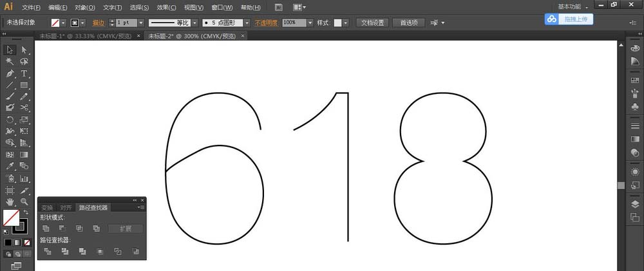Click the Merge pathfinder icon

coord(82,251)
